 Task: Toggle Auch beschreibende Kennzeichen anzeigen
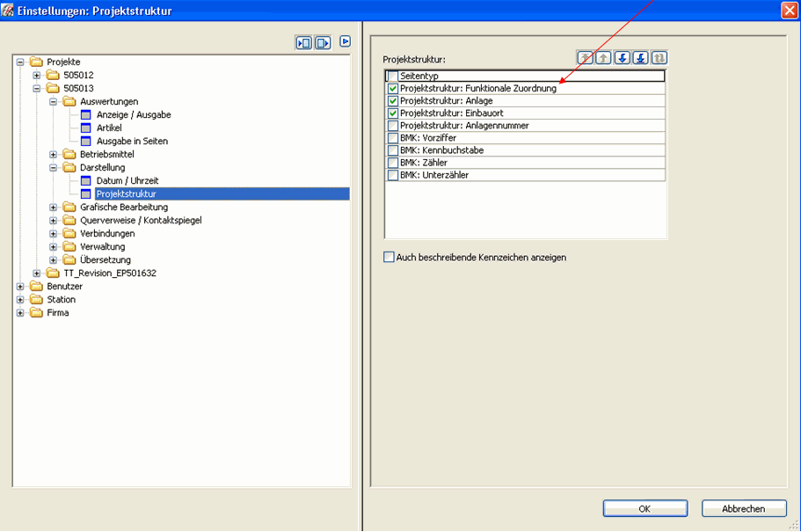coord(390,257)
